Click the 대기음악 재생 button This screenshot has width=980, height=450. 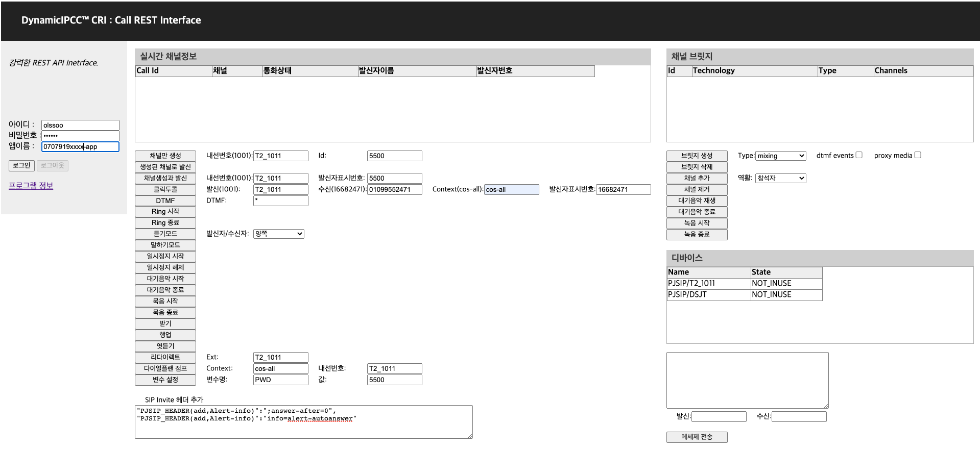[x=697, y=201]
